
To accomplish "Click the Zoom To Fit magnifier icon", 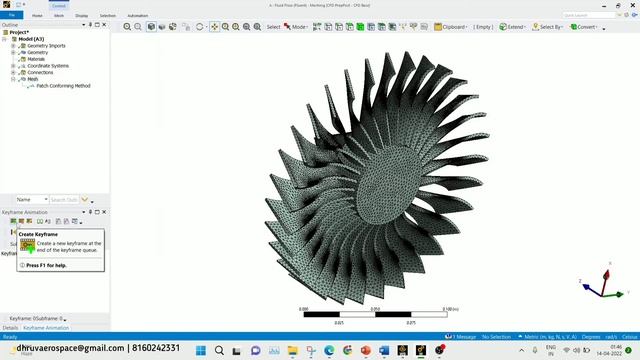I will tap(127, 27).
